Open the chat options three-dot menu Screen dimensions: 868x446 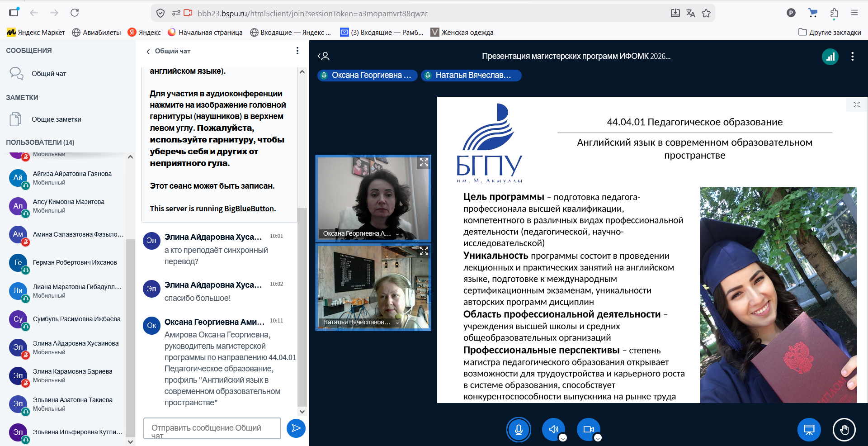[x=297, y=51]
